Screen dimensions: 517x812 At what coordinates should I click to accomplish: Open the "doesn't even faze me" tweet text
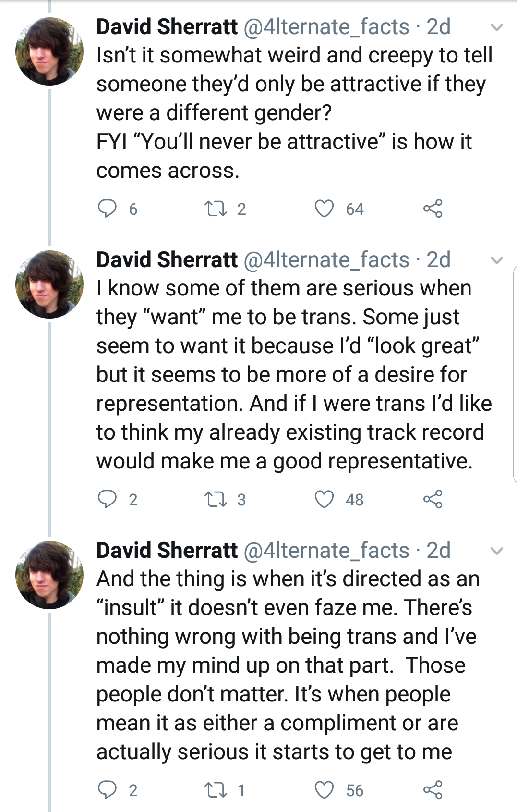tap(288, 665)
